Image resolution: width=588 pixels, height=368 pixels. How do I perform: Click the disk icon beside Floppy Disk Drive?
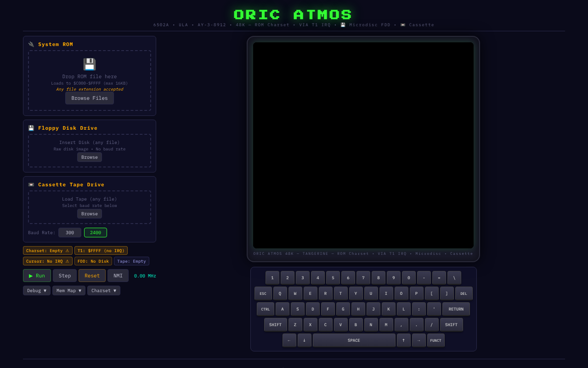(x=31, y=128)
